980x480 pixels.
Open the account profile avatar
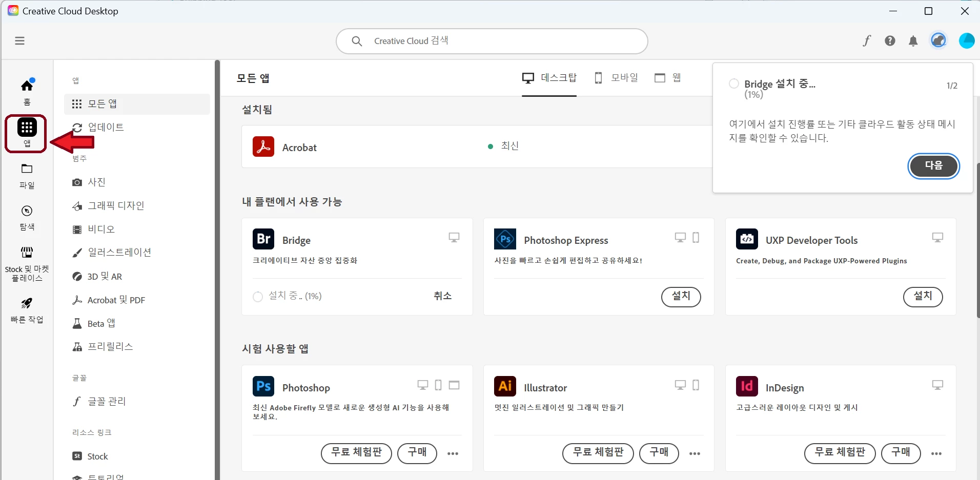tap(967, 40)
